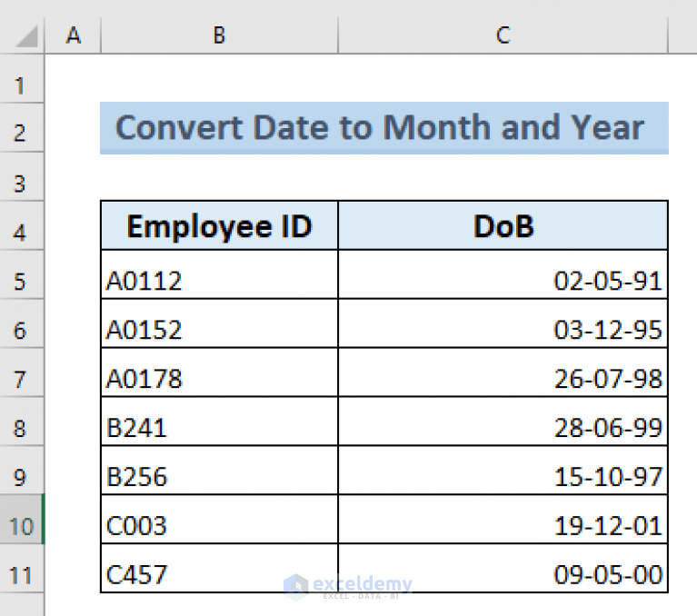The width and height of the screenshot is (697, 616).
Task: Select cell with ID C457
Action: [220, 568]
